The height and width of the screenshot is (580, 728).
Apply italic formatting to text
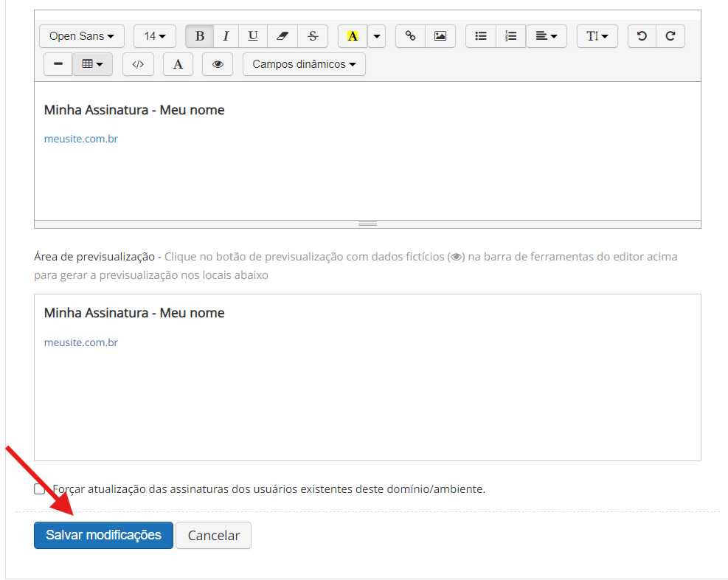tap(226, 36)
